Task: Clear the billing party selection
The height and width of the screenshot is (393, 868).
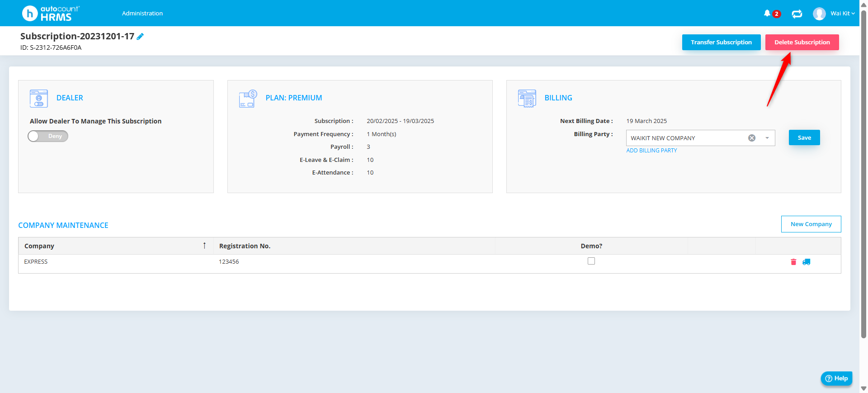Action: tap(752, 138)
